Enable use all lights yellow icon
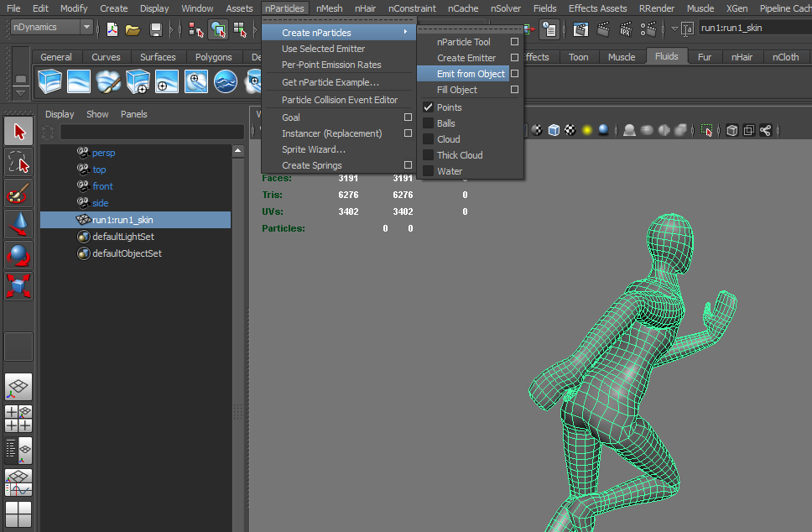This screenshot has width=812, height=532. point(586,130)
